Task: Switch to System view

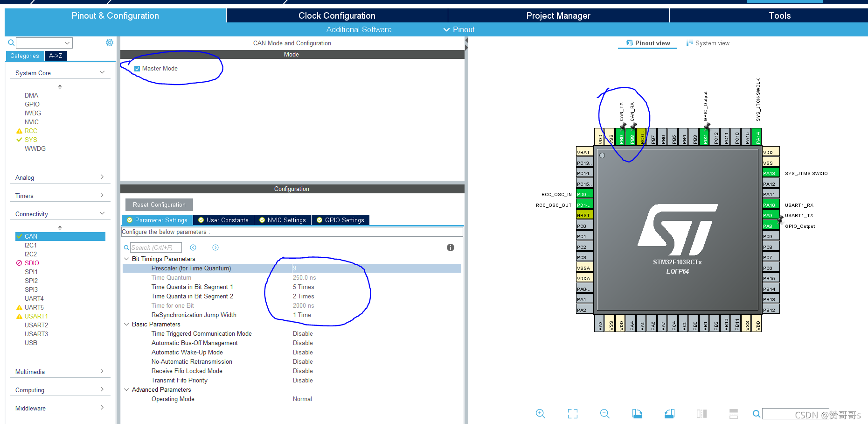Action: coord(708,43)
